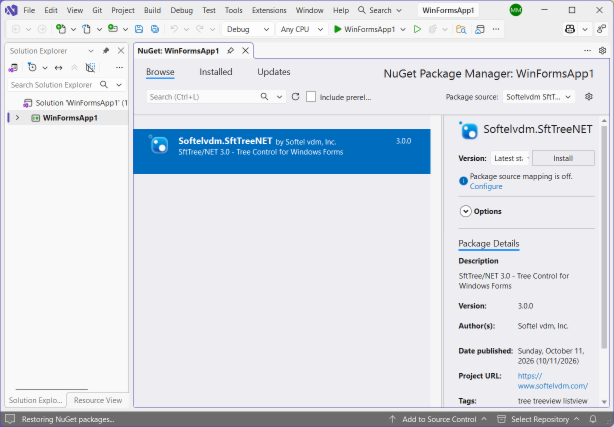Open the startup project dropdown arrow
The height and width of the screenshot is (427, 614).
pyautogui.click(x=403, y=29)
